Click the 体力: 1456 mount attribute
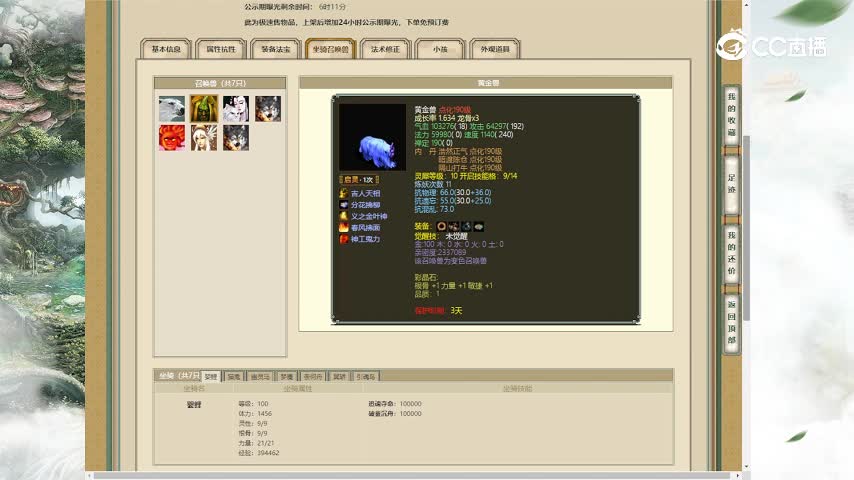854x480 pixels. (255, 414)
